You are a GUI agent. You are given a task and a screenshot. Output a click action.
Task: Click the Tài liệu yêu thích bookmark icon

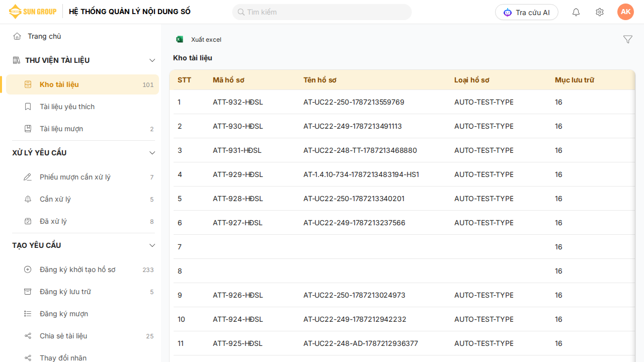coord(28,107)
